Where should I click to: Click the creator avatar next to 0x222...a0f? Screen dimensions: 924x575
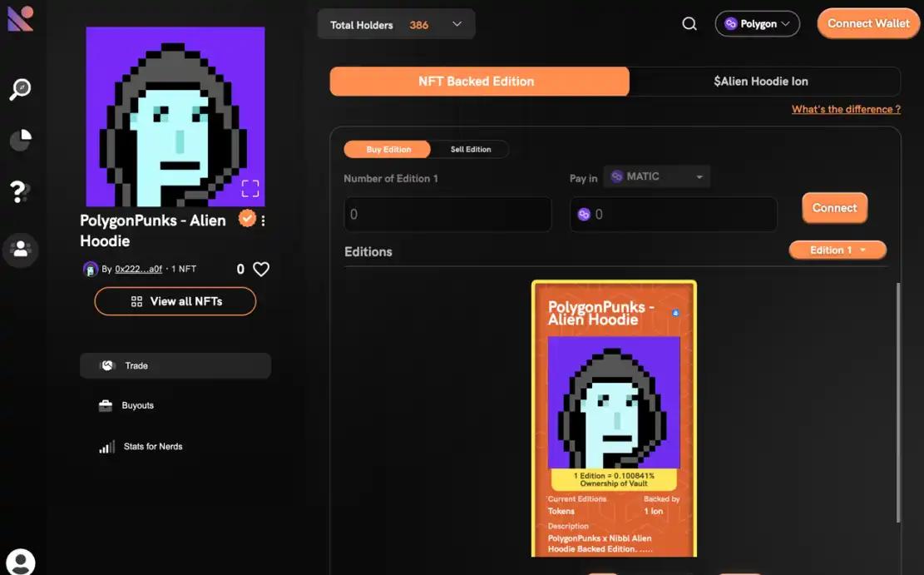(90, 269)
